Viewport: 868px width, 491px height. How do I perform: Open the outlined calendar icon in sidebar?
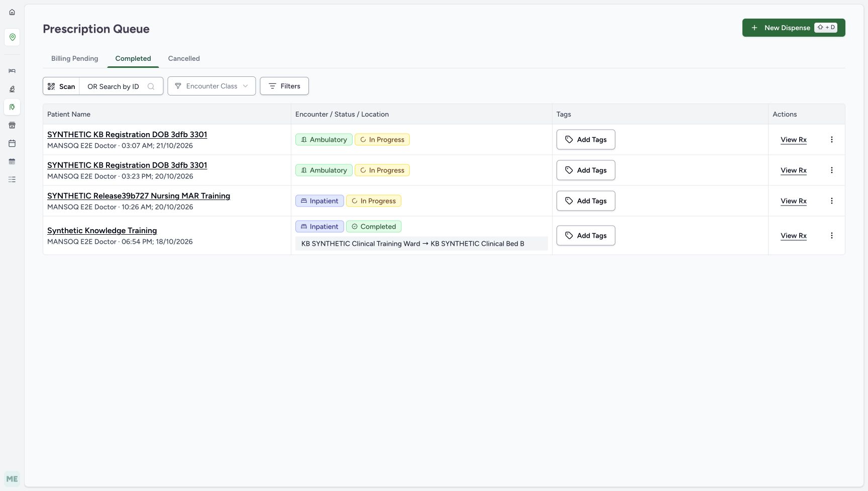coord(12,143)
